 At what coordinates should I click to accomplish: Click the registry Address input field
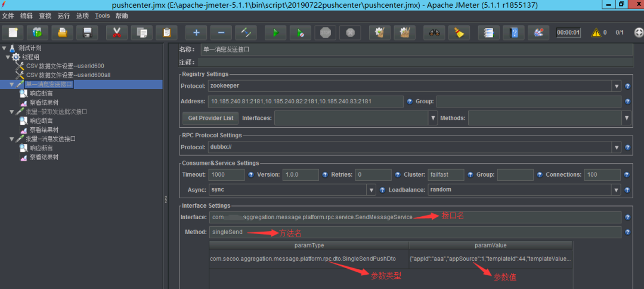click(x=306, y=102)
